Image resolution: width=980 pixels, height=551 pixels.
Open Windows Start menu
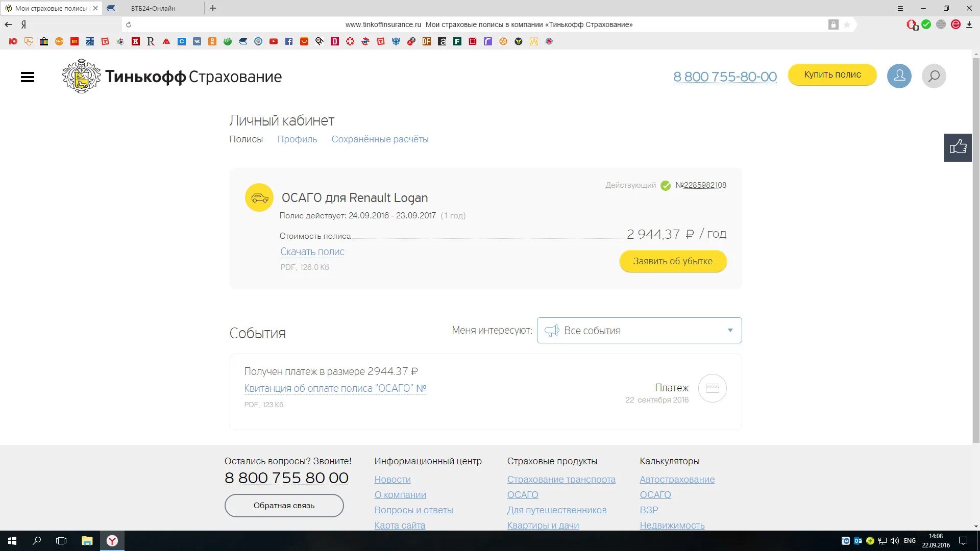tap(12, 541)
